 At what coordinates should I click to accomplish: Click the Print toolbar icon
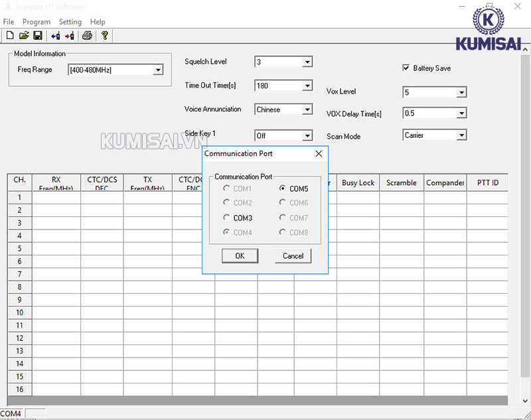[x=87, y=36]
